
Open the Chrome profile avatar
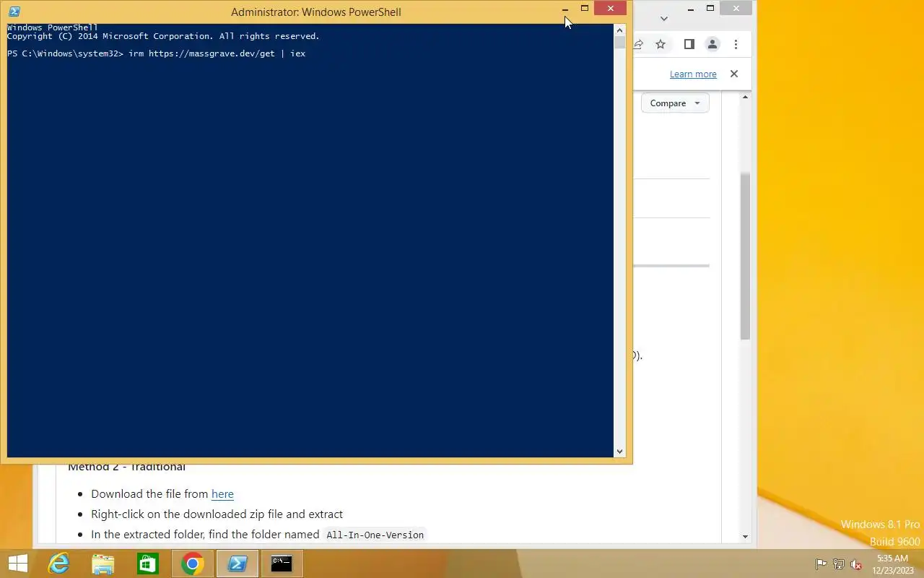[x=712, y=44]
